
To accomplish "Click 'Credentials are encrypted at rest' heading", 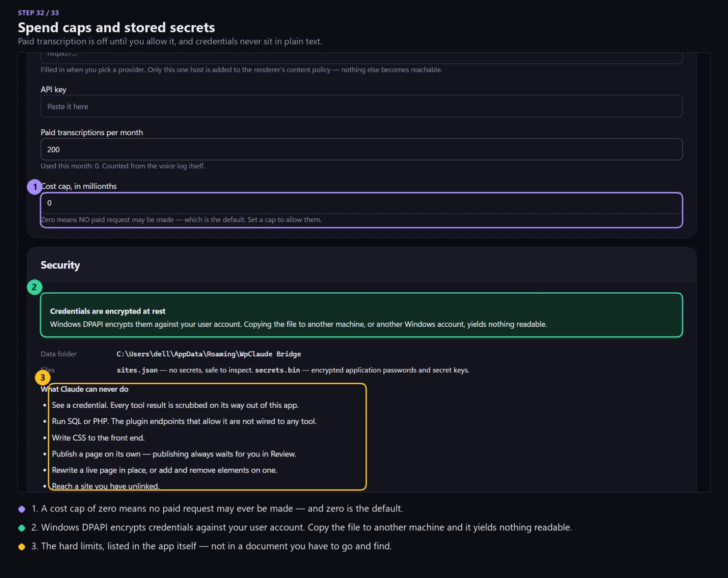I will coord(107,311).
